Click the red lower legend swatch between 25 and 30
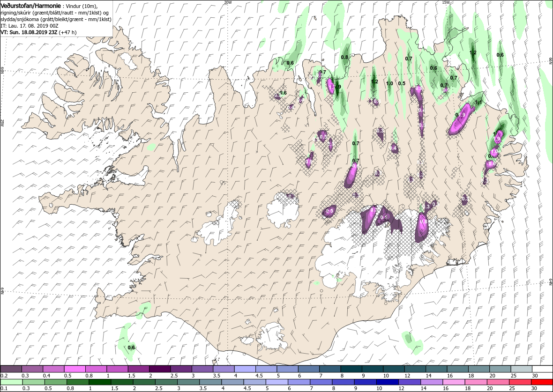The height and width of the screenshot is (392, 553). (521, 382)
